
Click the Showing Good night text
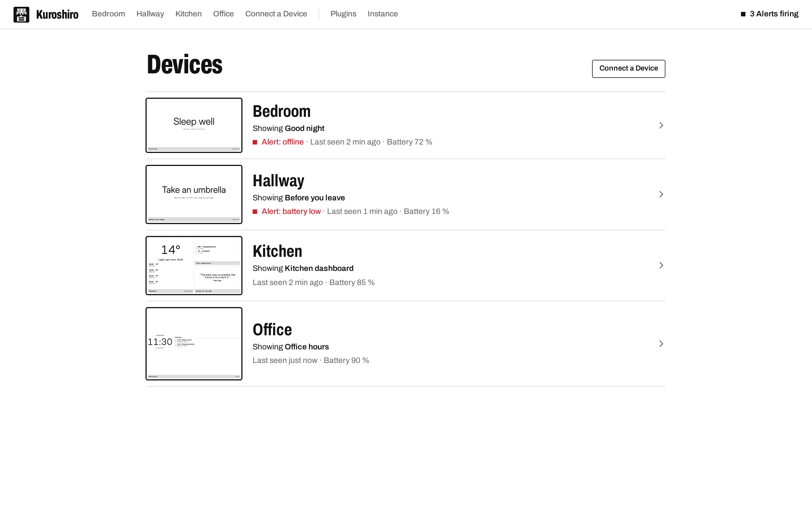click(288, 128)
